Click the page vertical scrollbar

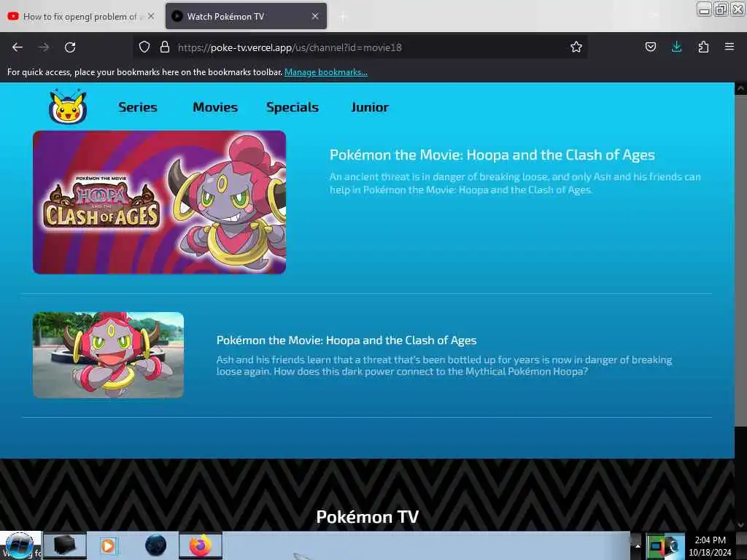click(x=740, y=260)
